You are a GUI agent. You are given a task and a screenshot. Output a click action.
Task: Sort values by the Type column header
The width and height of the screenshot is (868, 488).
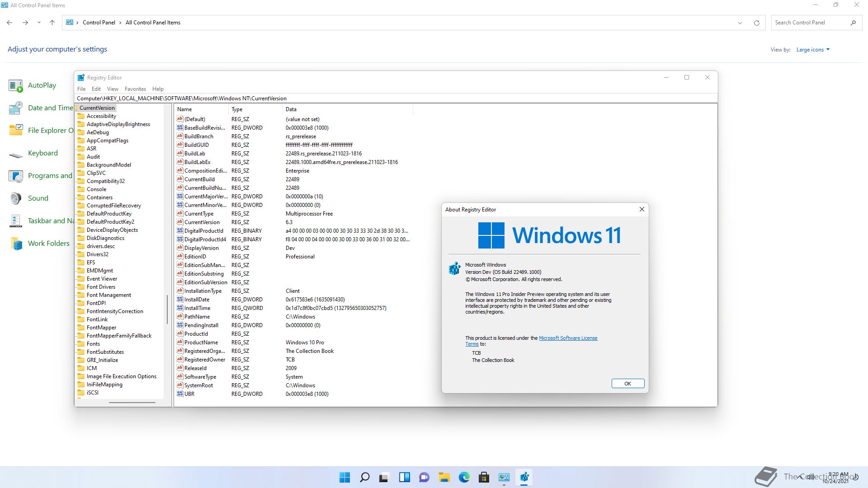(x=255, y=109)
